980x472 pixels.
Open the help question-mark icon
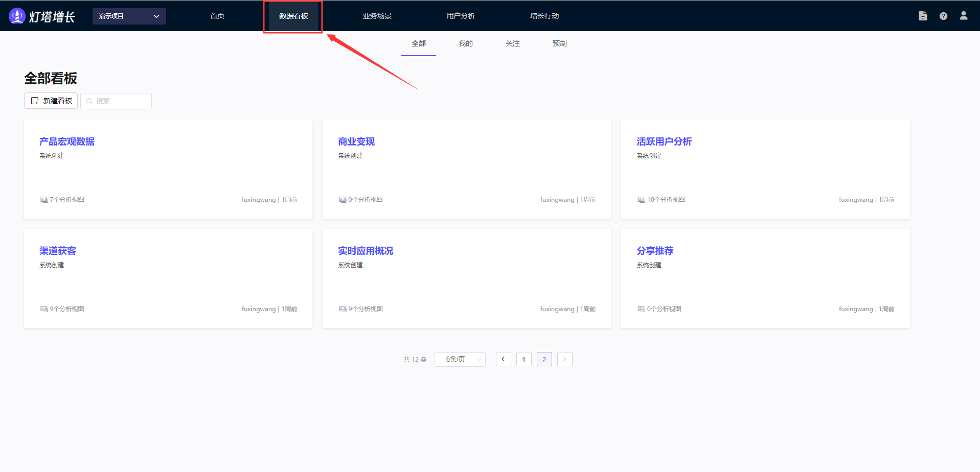point(943,16)
